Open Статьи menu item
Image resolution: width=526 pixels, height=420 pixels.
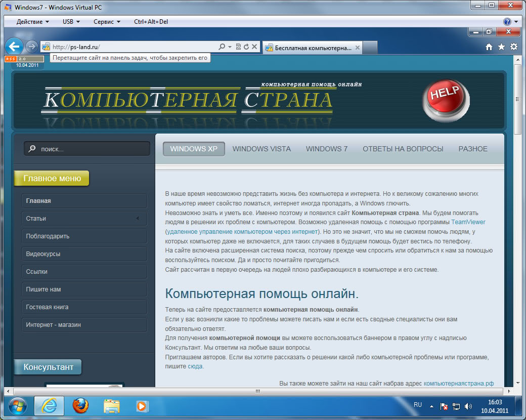coord(84,219)
